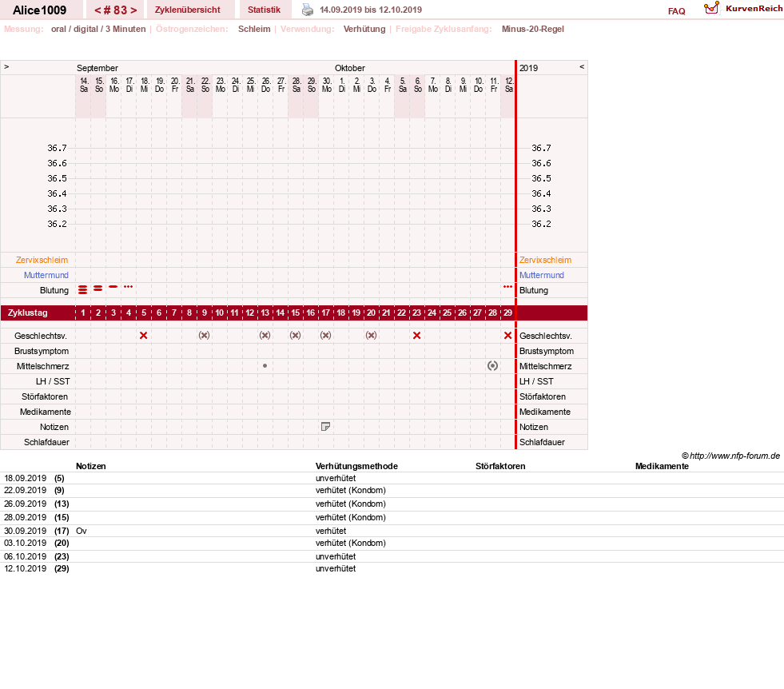Click protected intercourse mark on cycle day 9
This screenshot has height=689, width=784.
click(204, 336)
